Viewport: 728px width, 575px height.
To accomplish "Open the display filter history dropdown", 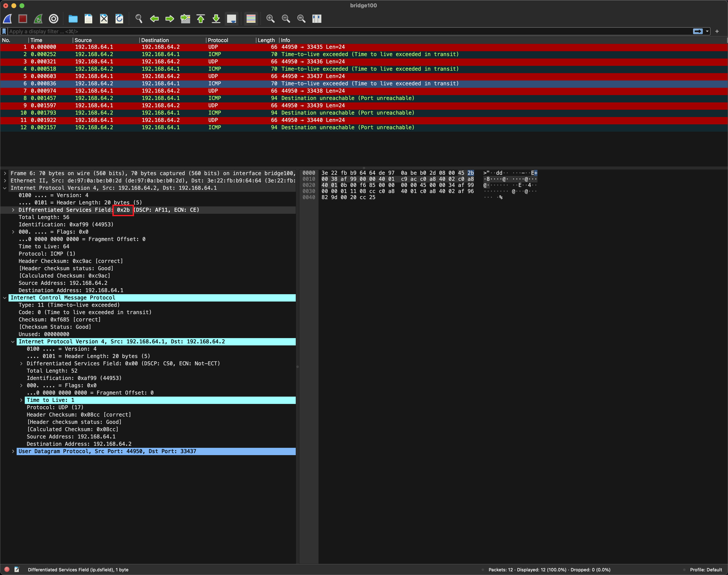I will pos(707,31).
